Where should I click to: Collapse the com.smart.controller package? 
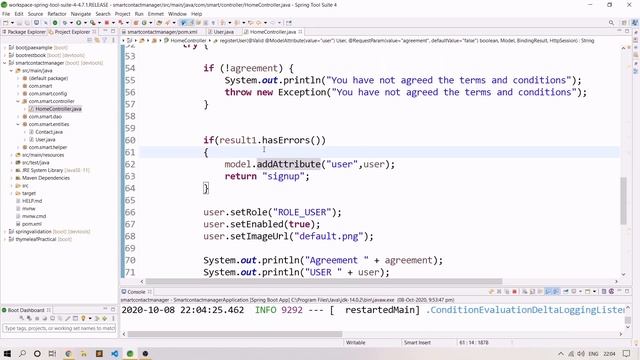[18, 101]
